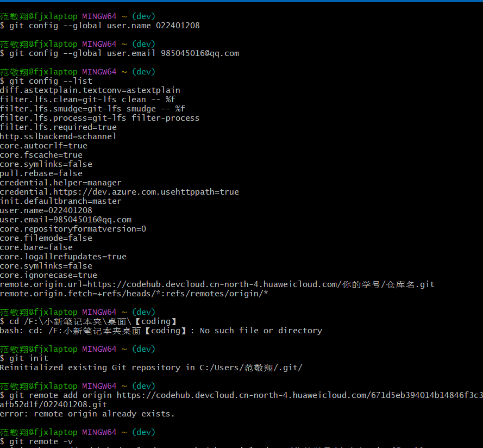Click the 'afb52d1f/022401208.git' wrapped line
This screenshot has height=448, width=483.
(54, 405)
